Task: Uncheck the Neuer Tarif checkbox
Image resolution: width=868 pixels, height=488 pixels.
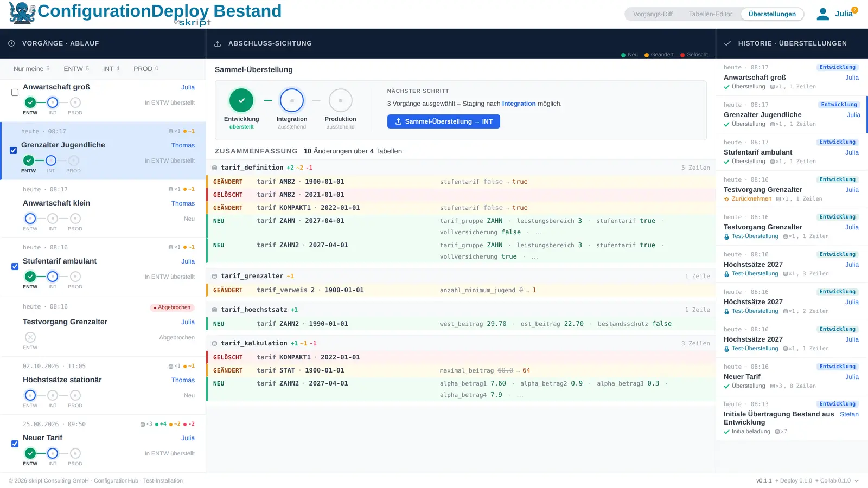Action: (x=15, y=444)
